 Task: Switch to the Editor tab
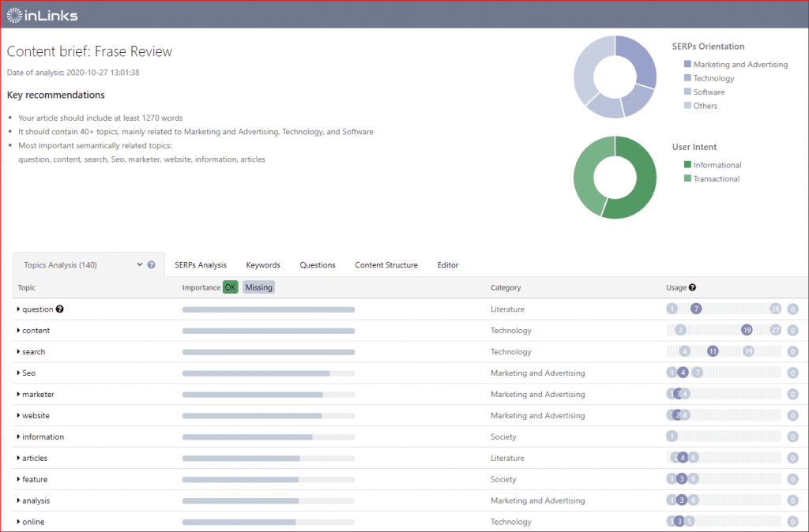coord(448,265)
